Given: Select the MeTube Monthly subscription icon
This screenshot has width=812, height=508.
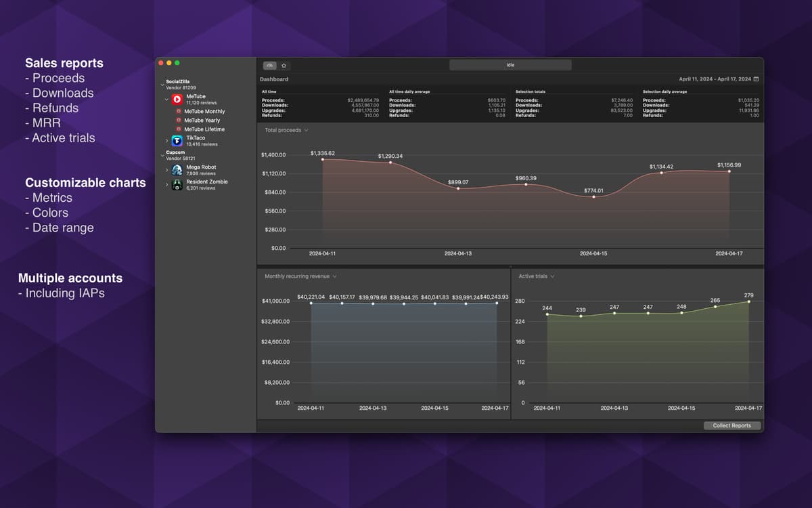Looking at the screenshot, I should (x=179, y=112).
